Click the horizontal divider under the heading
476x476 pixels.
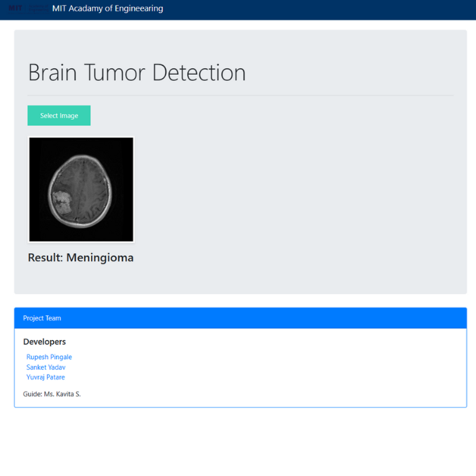tap(240, 96)
